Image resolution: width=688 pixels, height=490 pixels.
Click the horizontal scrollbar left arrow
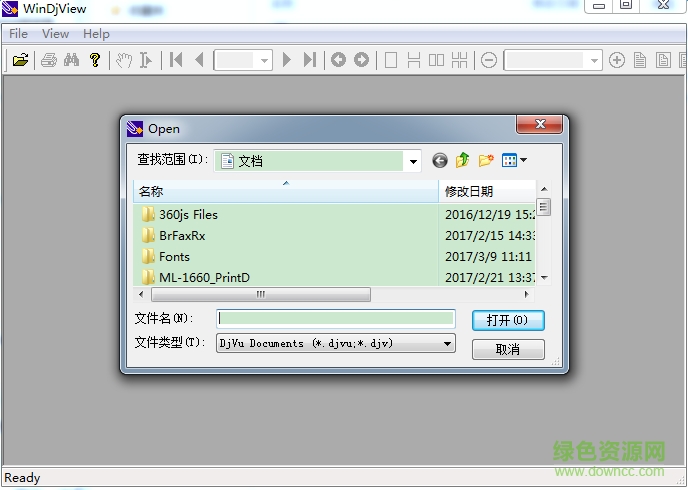tap(141, 294)
